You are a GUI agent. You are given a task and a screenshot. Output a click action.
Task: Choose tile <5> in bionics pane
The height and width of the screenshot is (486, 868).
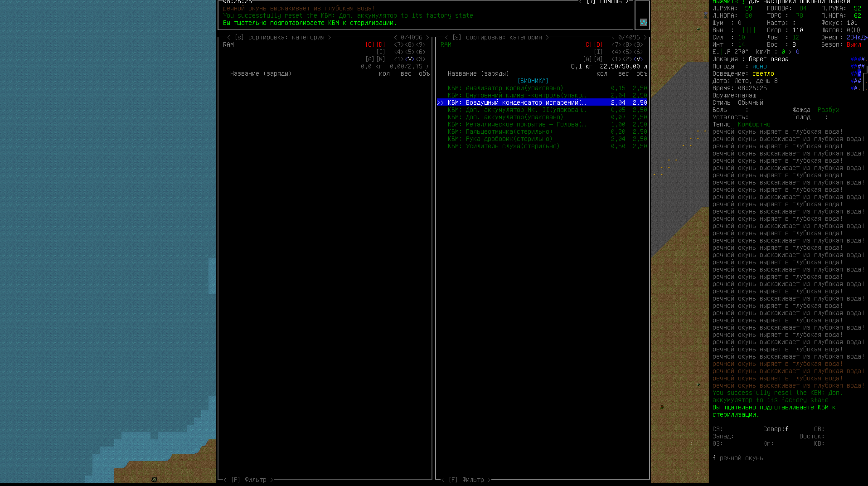(x=627, y=52)
